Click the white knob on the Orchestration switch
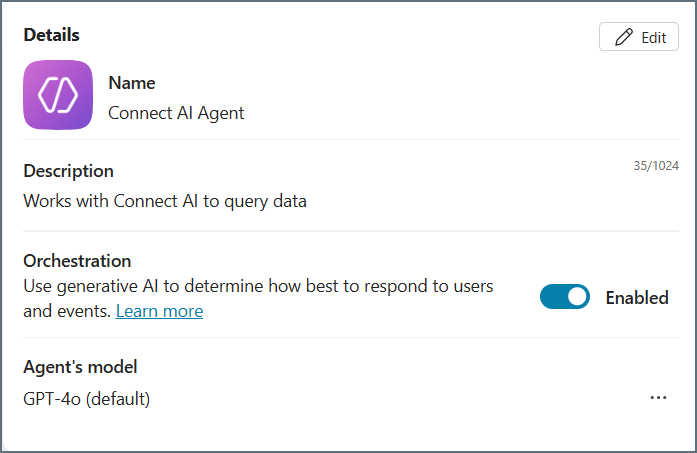Image resolution: width=697 pixels, height=453 pixels. 576,297
